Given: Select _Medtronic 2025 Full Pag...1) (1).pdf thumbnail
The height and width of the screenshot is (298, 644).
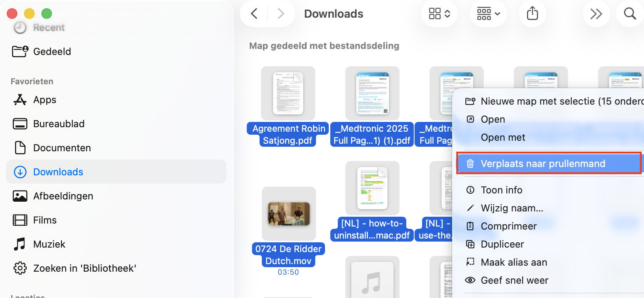Looking at the screenshot, I should pyautogui.click(x=372, y=93).
